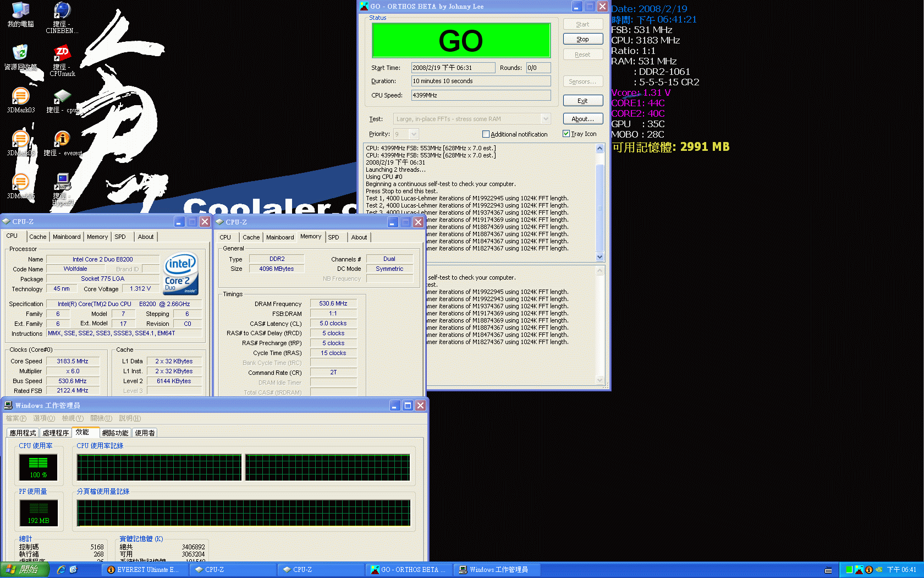Switch to 處理程序 tab in Task Manager
This screenshot has width=924, height=578.
[56, 433]
